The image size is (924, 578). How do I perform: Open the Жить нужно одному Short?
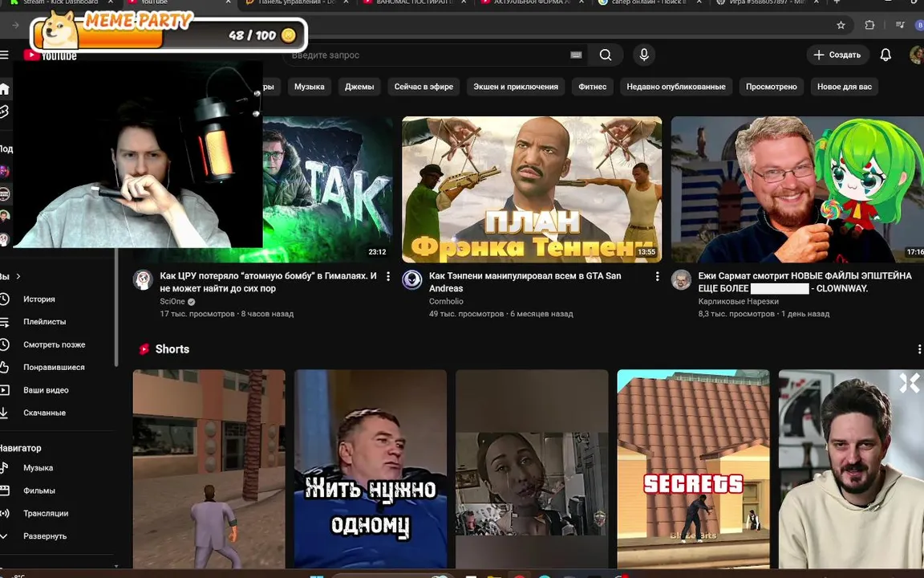coord(370,469)
